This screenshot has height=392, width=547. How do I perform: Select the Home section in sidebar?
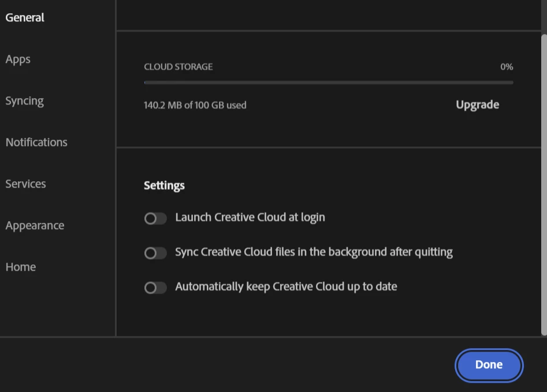[21, 267]
